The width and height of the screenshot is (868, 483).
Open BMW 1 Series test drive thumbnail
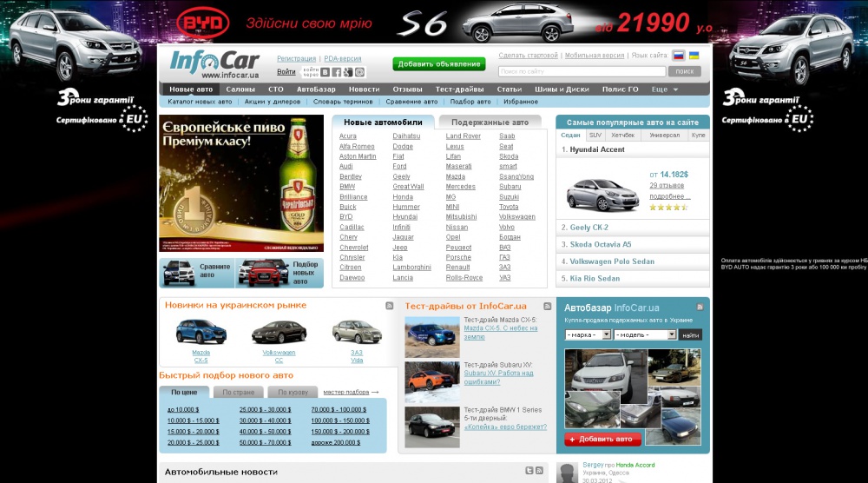432,427
